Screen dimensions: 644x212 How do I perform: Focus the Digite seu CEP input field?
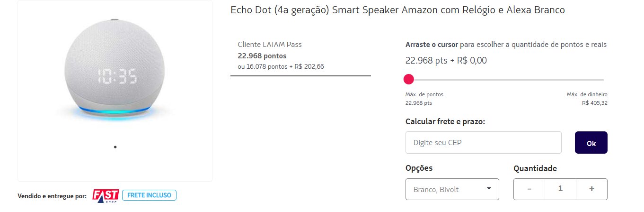coord(484,142)
